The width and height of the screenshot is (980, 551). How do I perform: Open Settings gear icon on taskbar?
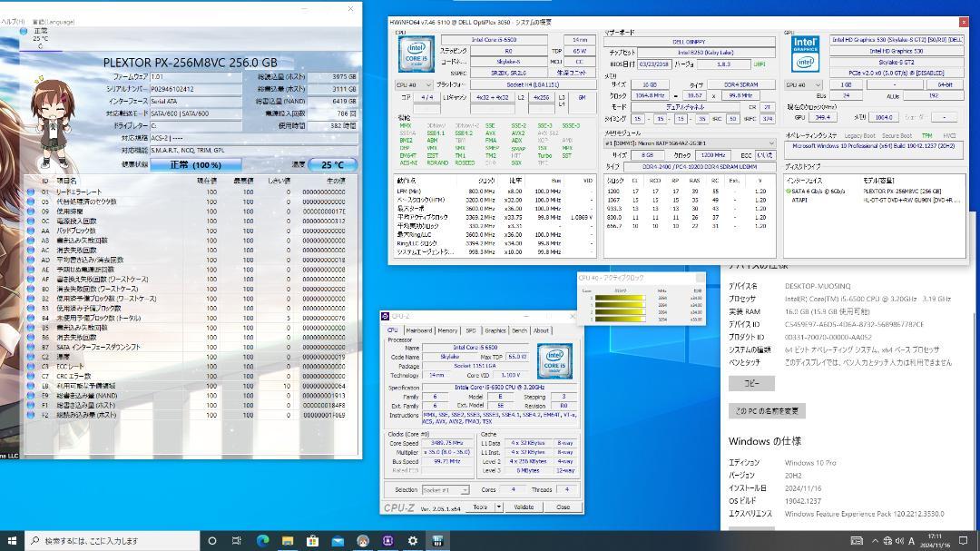(x=413, y=540)
